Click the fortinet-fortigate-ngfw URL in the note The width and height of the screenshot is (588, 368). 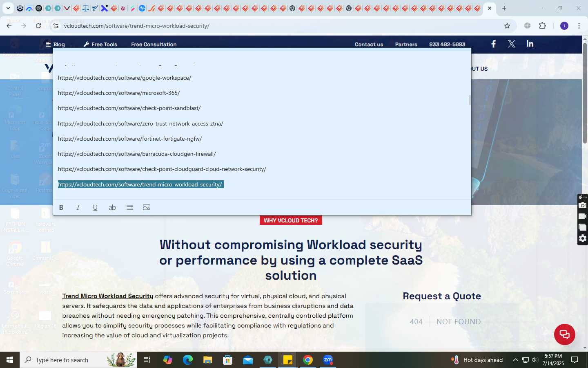(130, 139)
